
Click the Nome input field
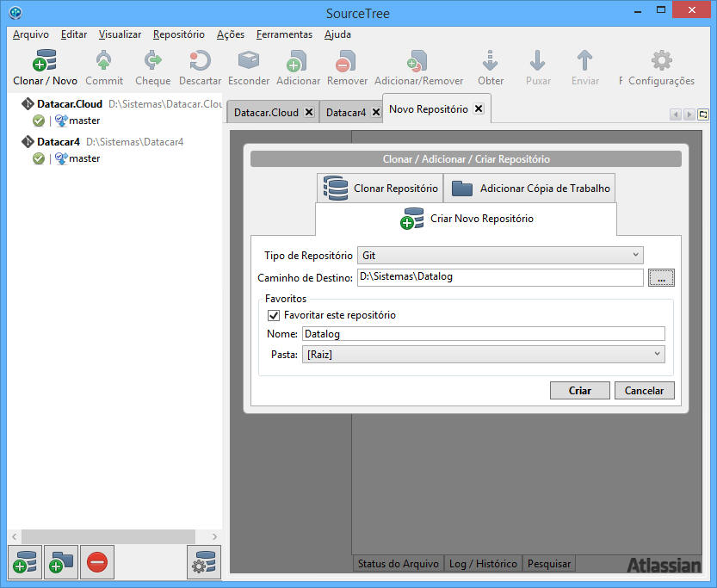click(x=483, y=334)
